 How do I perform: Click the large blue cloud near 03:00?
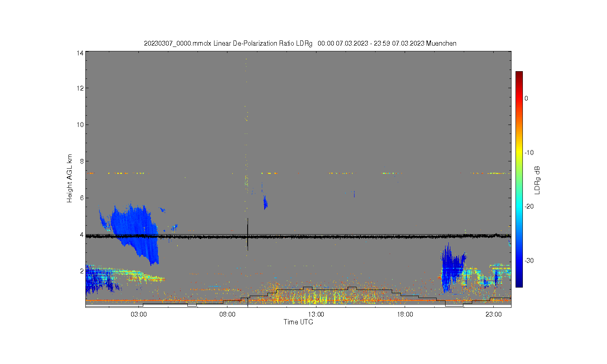(136, 233)
